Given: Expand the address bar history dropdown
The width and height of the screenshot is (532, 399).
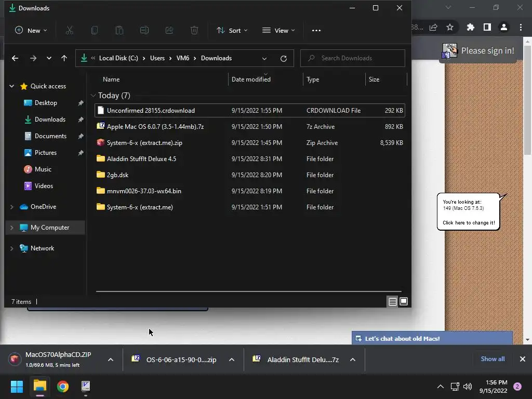Looking at the screenshot, I should pos(264,58).
